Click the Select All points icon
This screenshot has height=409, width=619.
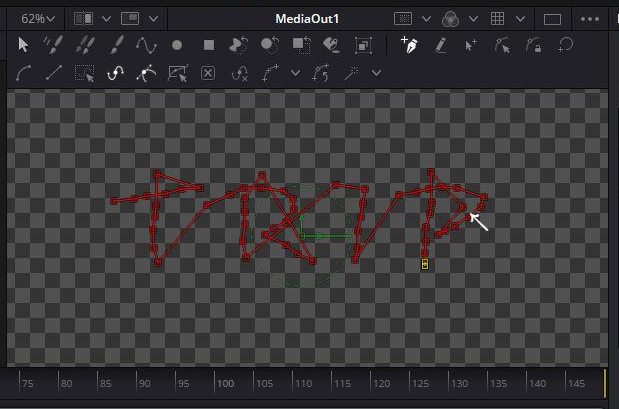point(84,73)
